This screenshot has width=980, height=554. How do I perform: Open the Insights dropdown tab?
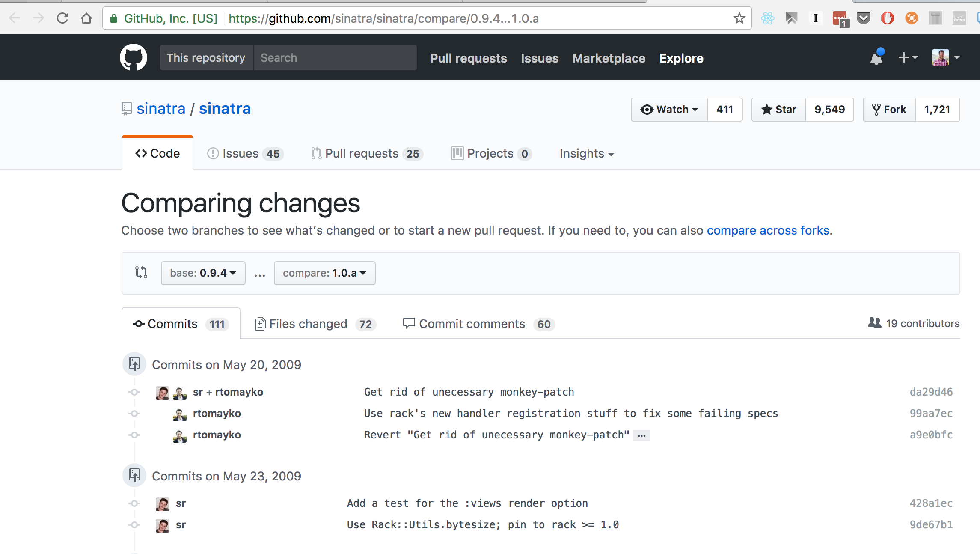[x=587, y=154]
